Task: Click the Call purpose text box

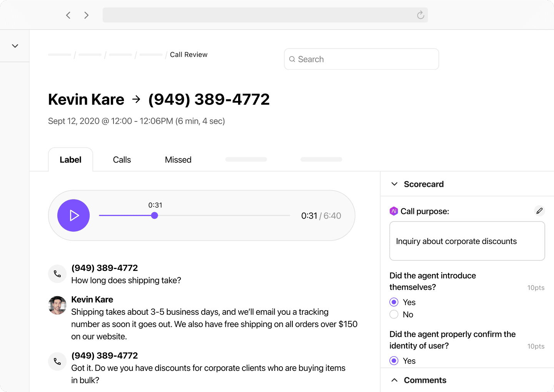Action: pyautogui.click(x=467, y=241)
